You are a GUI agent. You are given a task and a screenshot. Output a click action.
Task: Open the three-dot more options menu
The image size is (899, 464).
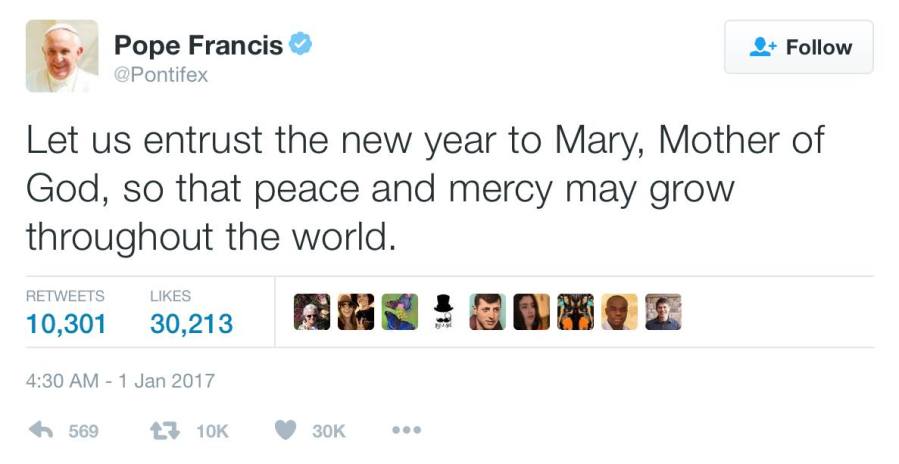tap(407, 431)
